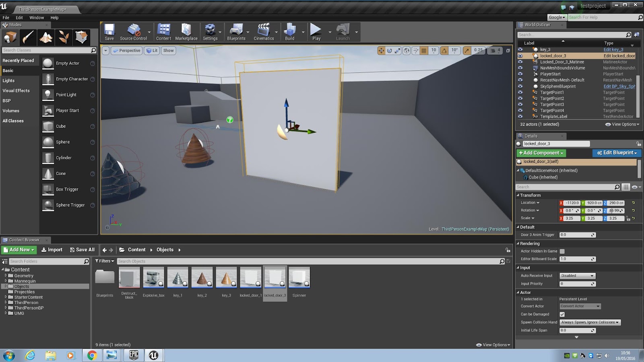Select rotate gizmo tool in viewport

point(389,50)
